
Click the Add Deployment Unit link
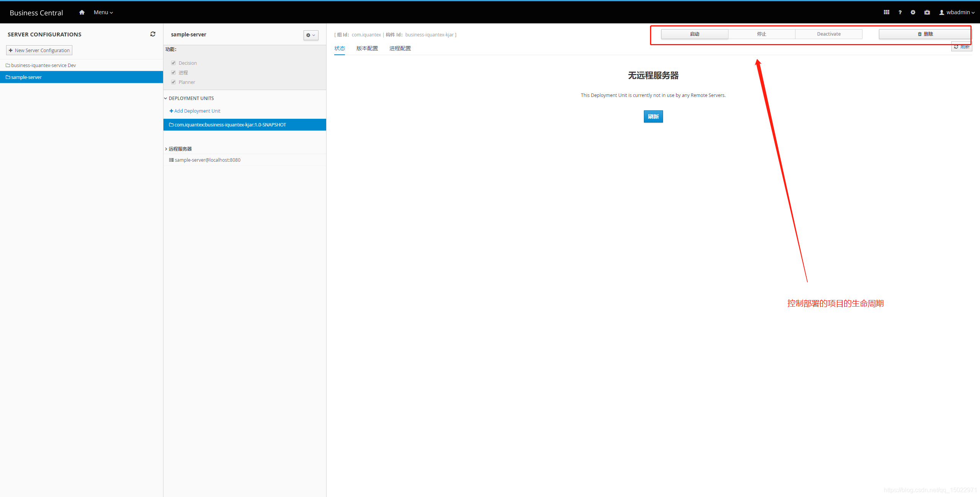pos(195,111)
